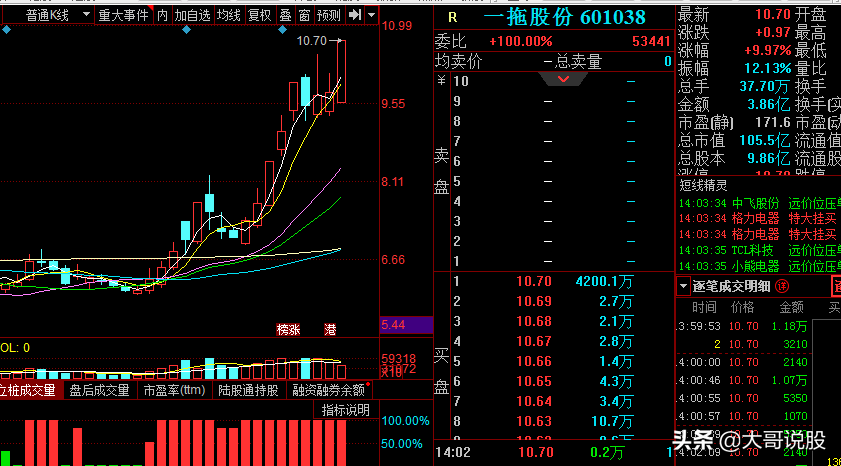Select the TCL科技 alert row
Image resolution: width=841 pixels, height=466 pixels.
click(x=759, y=250)
